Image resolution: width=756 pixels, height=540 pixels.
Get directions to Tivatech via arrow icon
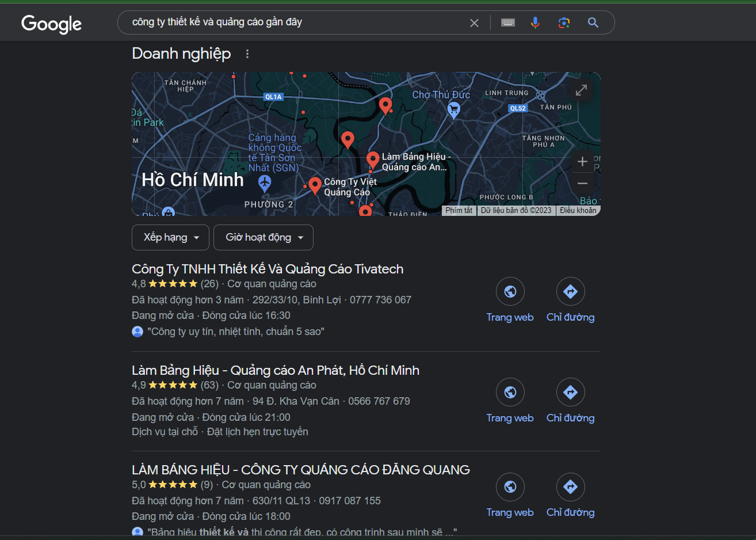point(571,292)
